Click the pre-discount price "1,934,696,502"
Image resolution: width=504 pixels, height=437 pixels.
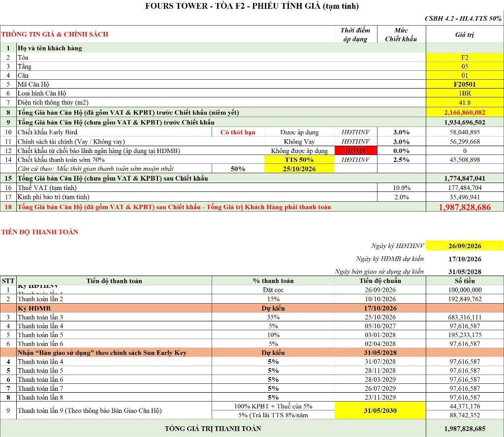[x=465, y=123]
